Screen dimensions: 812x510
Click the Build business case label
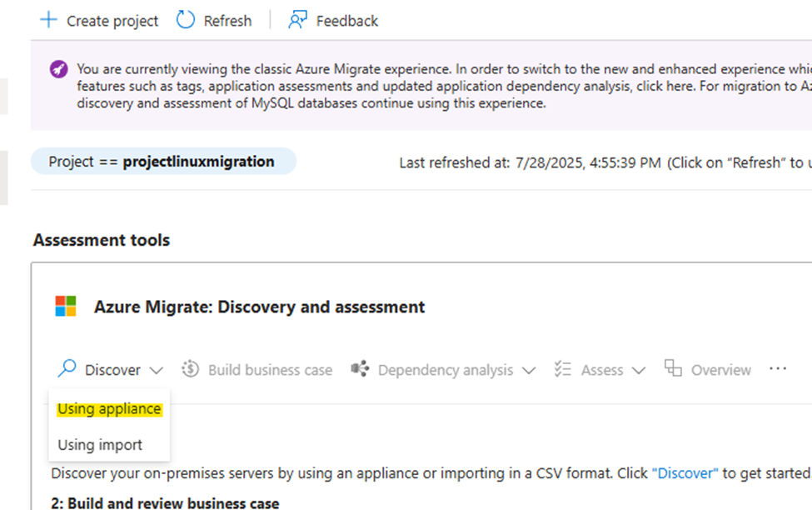pyautogui.click(x=271, y=370)
